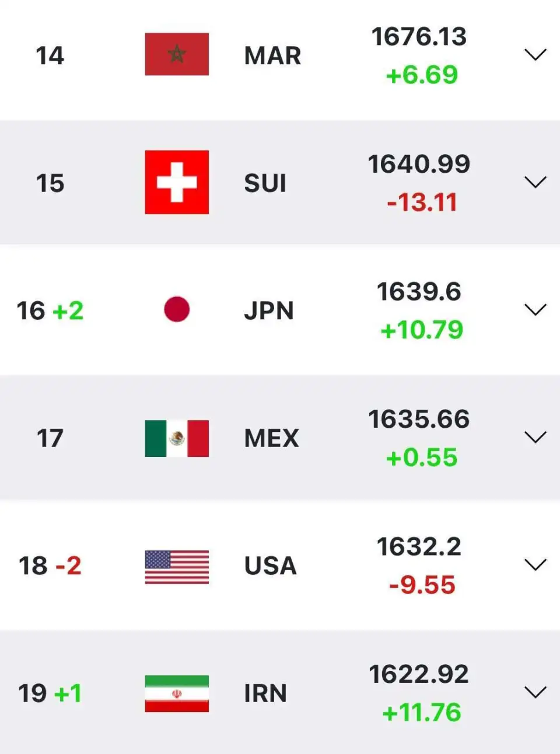Screen dimensions: 560x754
Task: Expand the USA row chevron
Action: pyautogui.click(x=535, y=565)
